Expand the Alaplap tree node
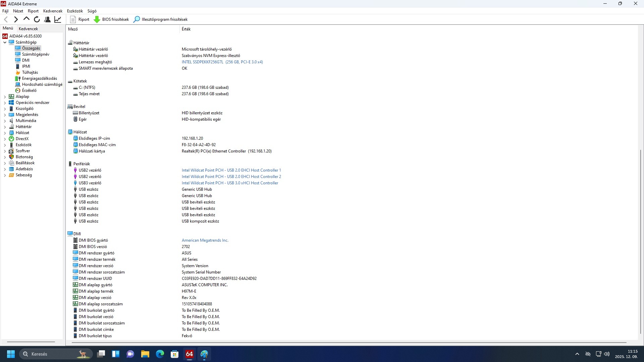 pos(5,97)
